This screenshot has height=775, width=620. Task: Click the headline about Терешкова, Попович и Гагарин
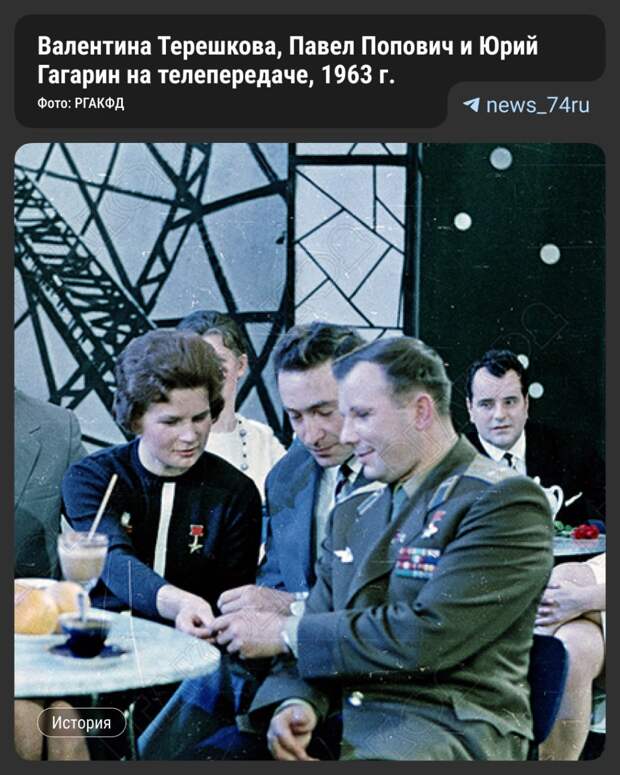[287, 60]
